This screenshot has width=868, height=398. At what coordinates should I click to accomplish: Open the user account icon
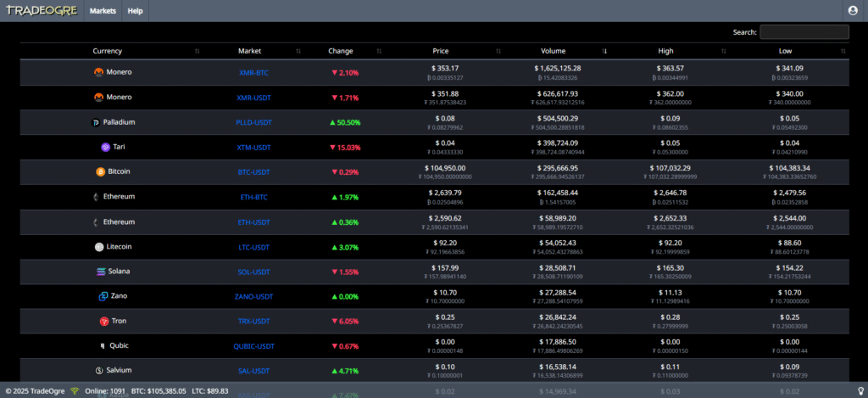853,10
